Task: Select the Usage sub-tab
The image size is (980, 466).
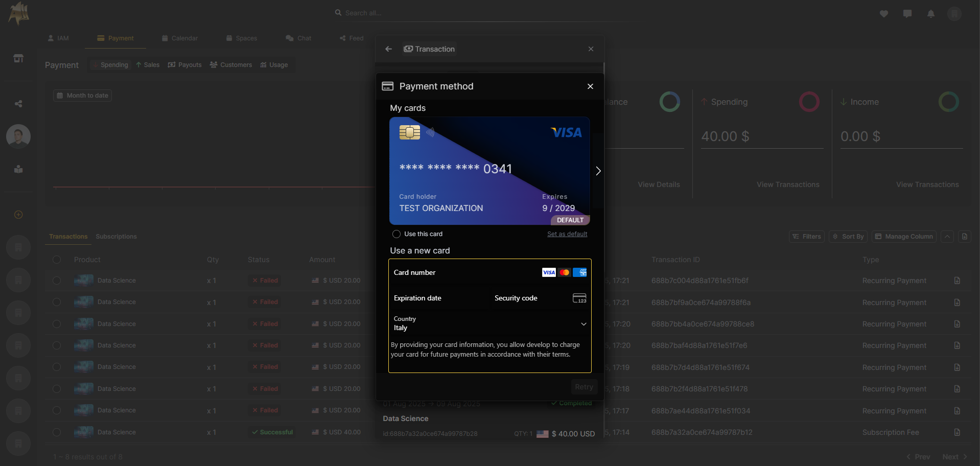Action: (x=274, y=65)
